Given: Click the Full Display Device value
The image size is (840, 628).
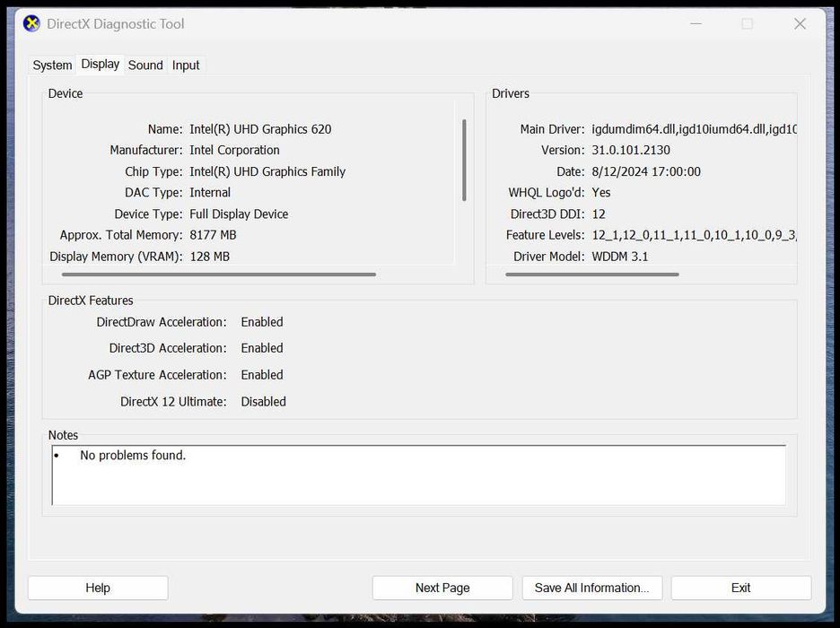Looking at the screenshot, I should click(239, 214).
